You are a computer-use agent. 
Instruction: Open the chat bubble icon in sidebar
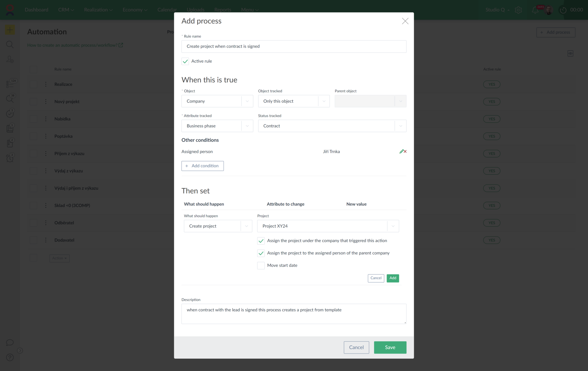pos(10,343)
